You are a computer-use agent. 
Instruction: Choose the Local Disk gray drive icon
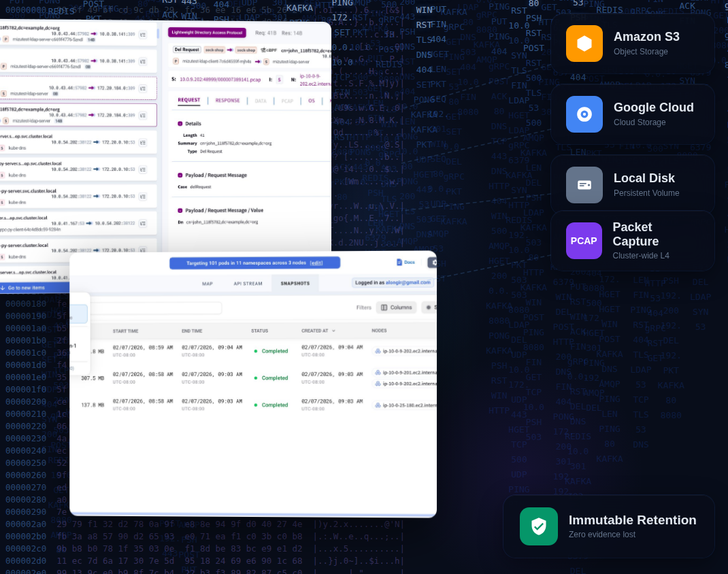584,185
